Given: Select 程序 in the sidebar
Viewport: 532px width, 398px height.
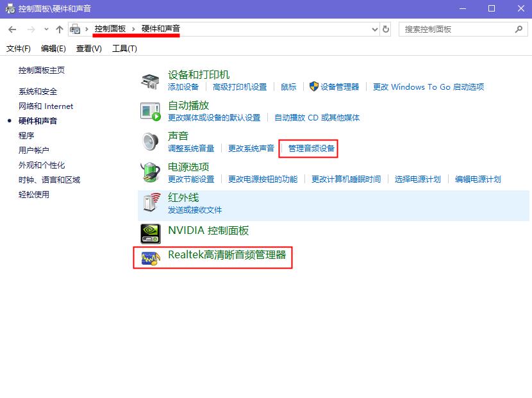Looking at the screenshot, I should pyautogui.click(x=26, y=135).
